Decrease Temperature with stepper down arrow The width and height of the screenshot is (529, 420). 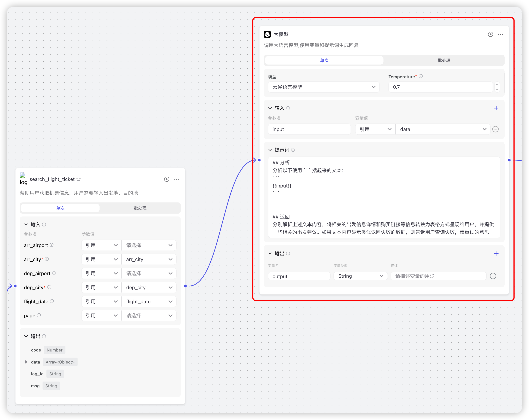click(497, 90)
